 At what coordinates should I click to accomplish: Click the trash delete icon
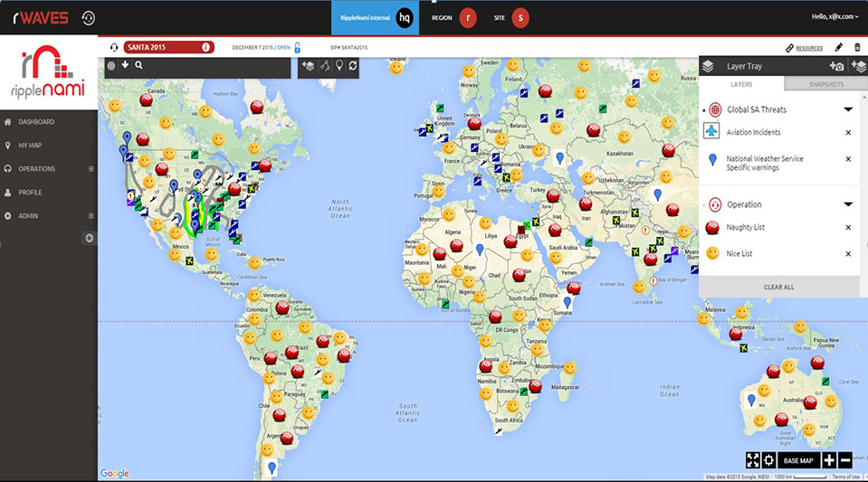(x=857, y=47)
